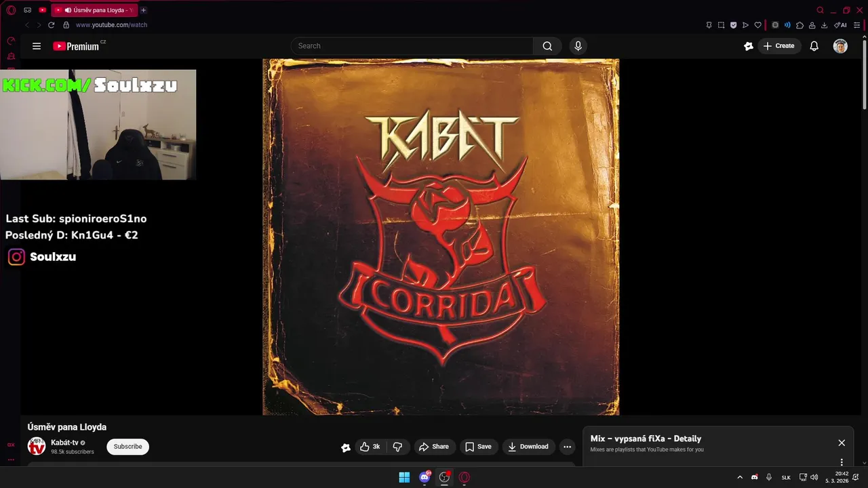Open more actions three-dot menu

[568, 447]
